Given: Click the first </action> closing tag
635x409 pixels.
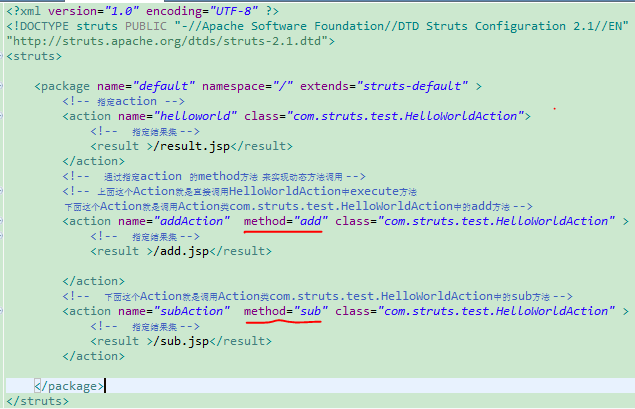Looking at the screenshot, I should coord(94,161).
